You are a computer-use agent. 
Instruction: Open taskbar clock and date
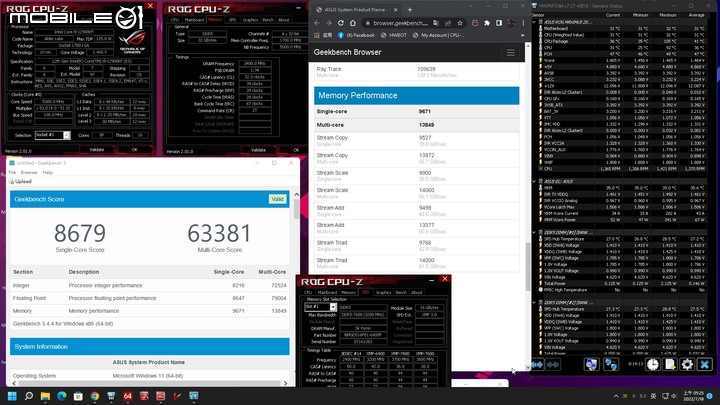point(692,396)
